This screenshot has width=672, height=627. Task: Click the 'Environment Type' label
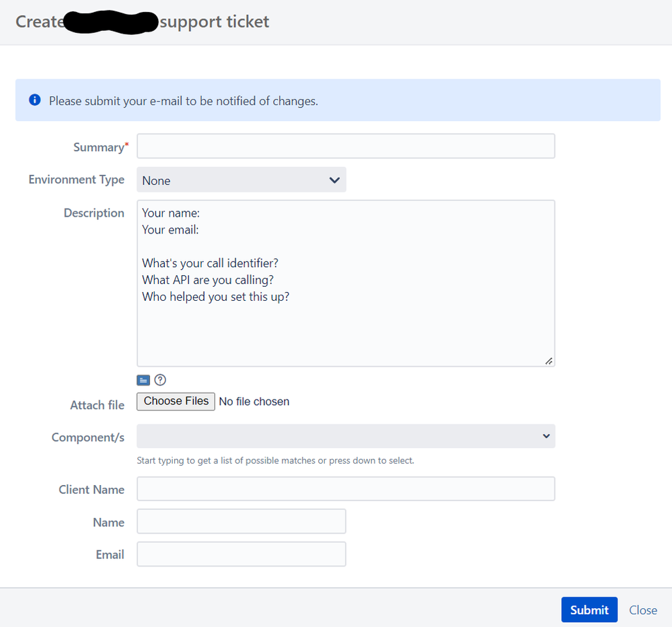(x=76, y=180)
